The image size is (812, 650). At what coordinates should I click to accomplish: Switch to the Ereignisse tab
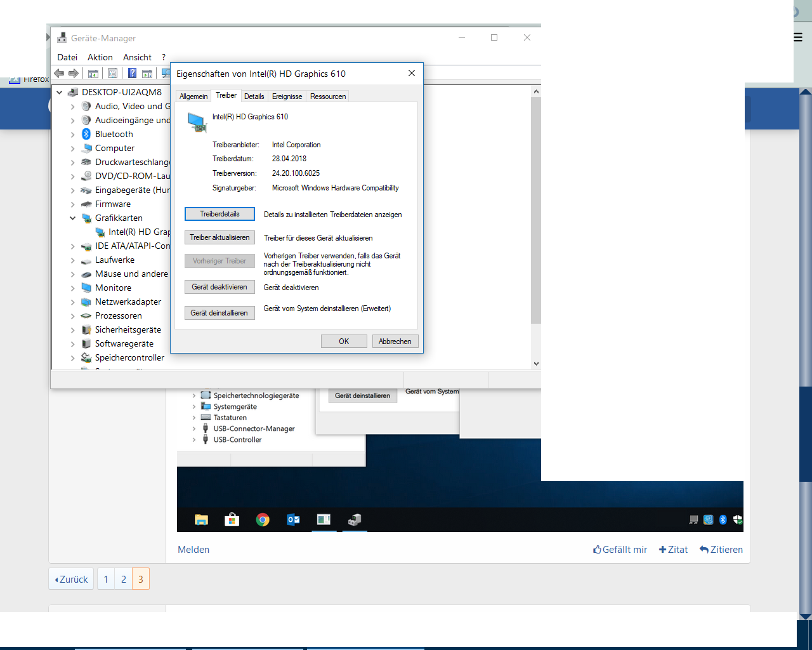[287, 96]
